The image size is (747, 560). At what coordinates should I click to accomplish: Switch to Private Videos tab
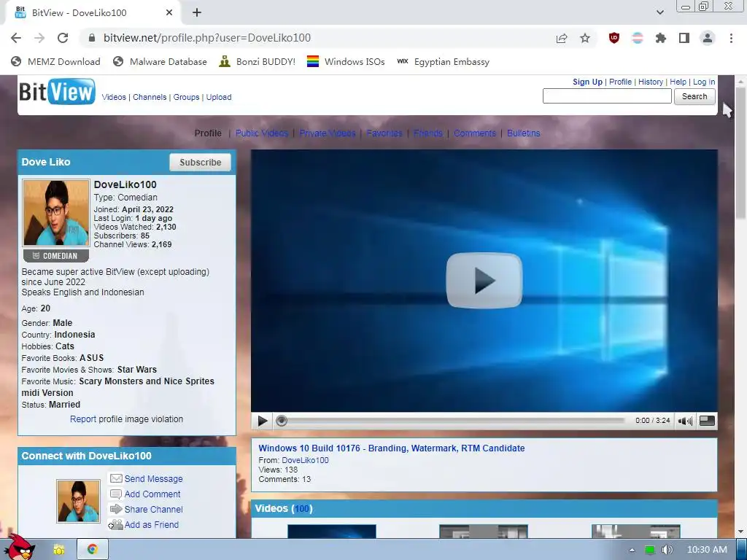tap(328, 133)
